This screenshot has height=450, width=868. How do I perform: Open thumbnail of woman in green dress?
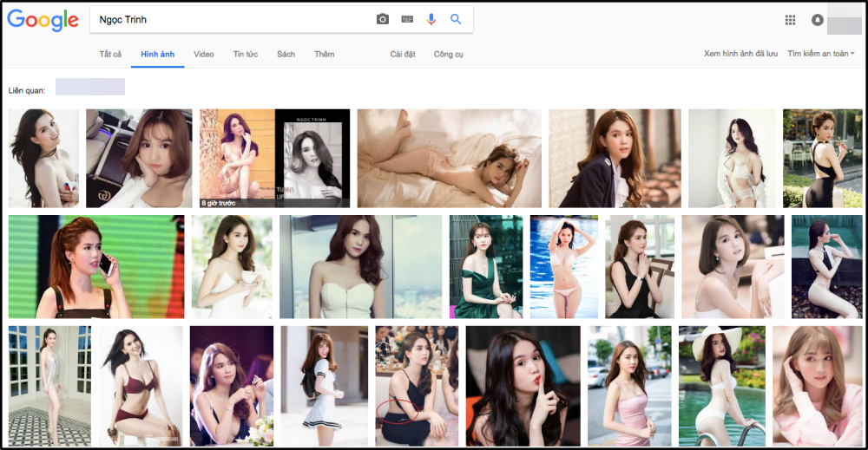pos(486,266)
